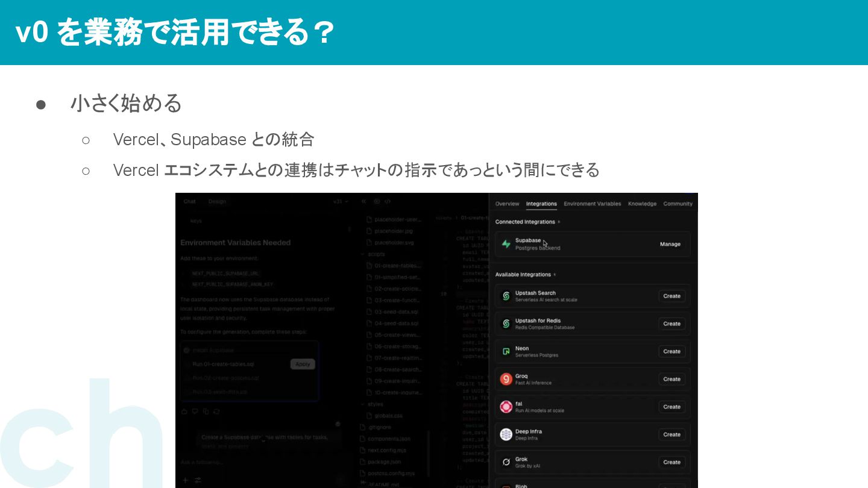The image size is (868, 488).
Task: Open the Environment Variables tab
Action: point(592,204)
